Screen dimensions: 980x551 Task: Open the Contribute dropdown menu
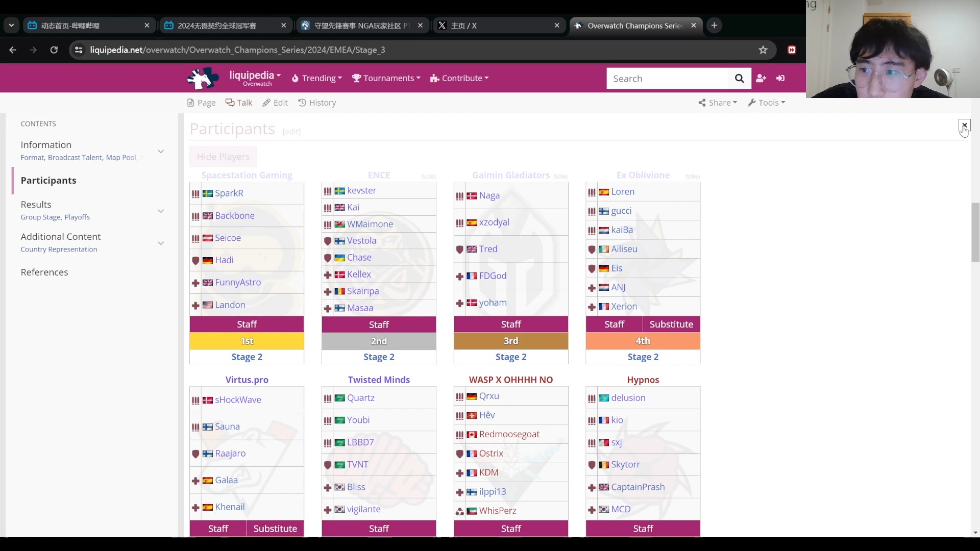(459, 78)
